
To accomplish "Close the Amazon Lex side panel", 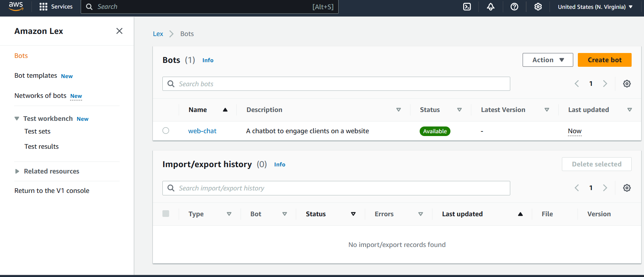I will click(120, 31).
